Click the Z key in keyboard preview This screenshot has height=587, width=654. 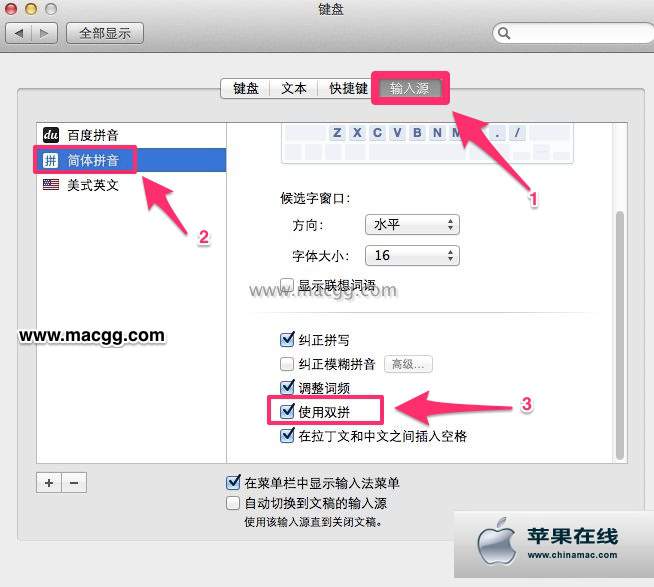tap(337, 133)
